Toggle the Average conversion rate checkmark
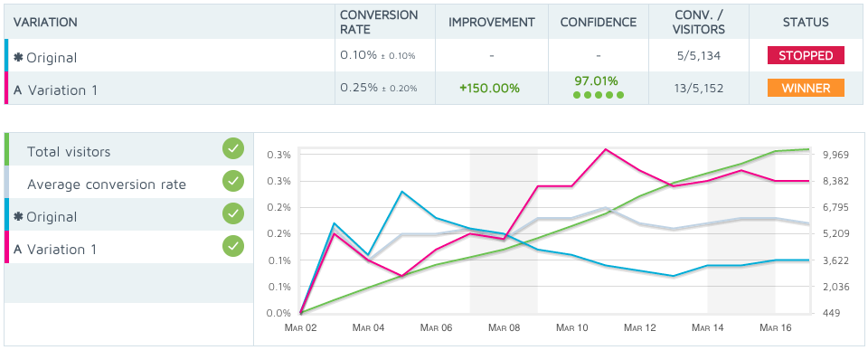Screen dimensions: 868x350 [233, 181]
